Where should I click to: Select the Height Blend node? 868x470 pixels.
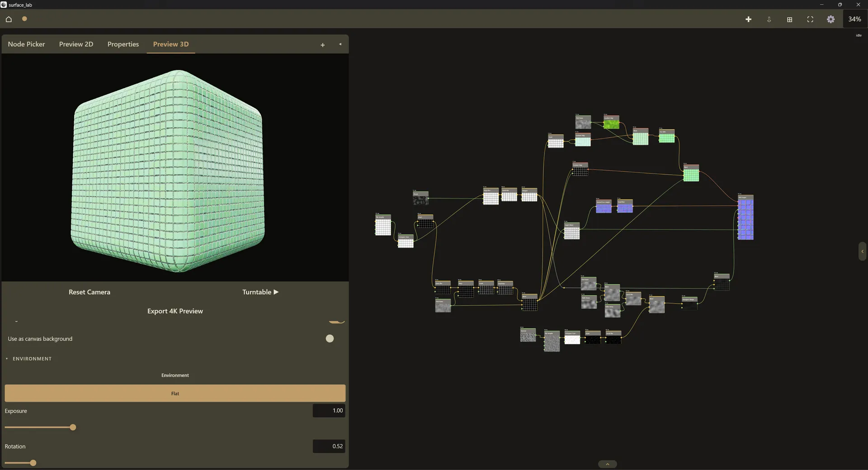(x=571, y=231)
